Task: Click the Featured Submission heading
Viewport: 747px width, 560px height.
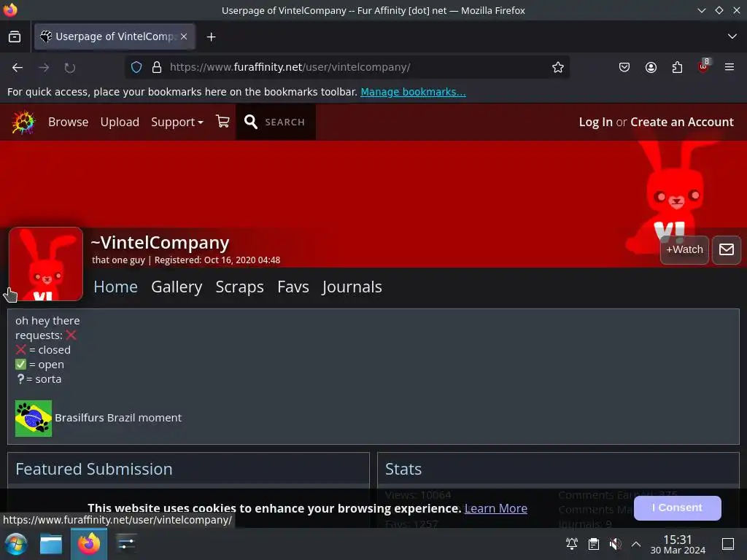Action: click(94, 469)
